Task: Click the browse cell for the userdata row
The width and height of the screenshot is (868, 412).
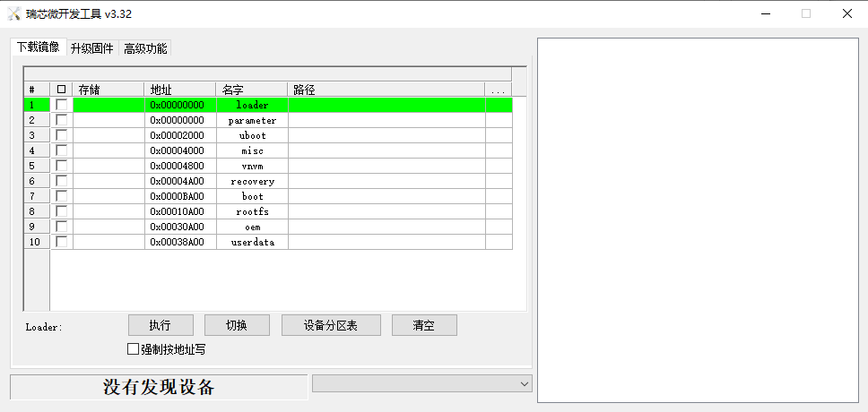Action: click(x=499, y=242)
